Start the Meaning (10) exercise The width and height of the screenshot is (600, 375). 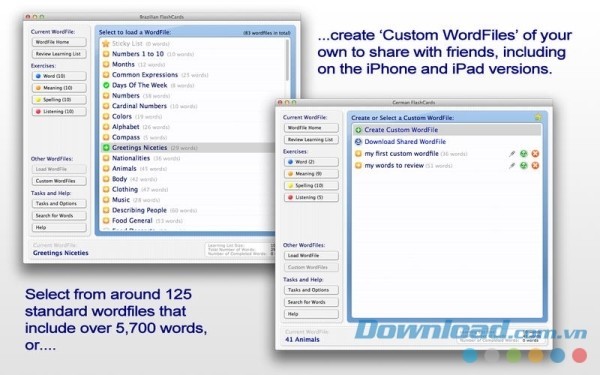coord(59,88)
